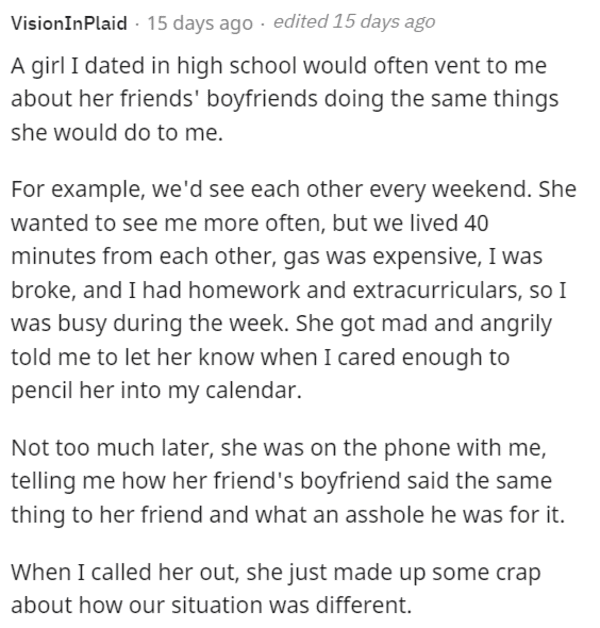The height and width of the screenshot is (628, 600).
Task: Click the paragraph beginning with "For example"
Action: point(294,290)
